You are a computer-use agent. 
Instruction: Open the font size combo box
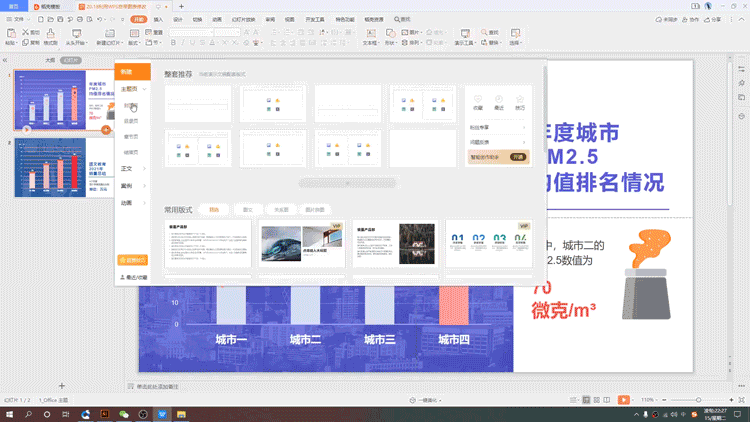tap(227, 32)
